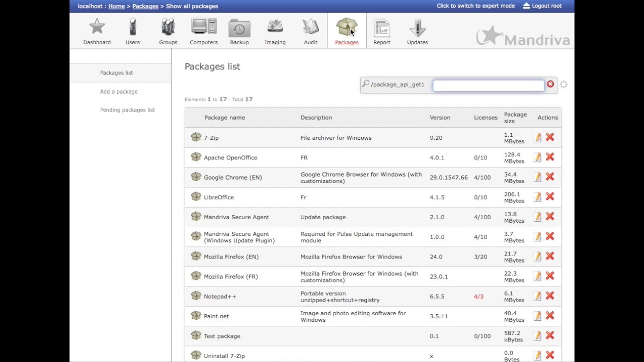This screenshot has height=362, width=644.
Task: Click the red 4/3 license count
Action: click(478, 297)
